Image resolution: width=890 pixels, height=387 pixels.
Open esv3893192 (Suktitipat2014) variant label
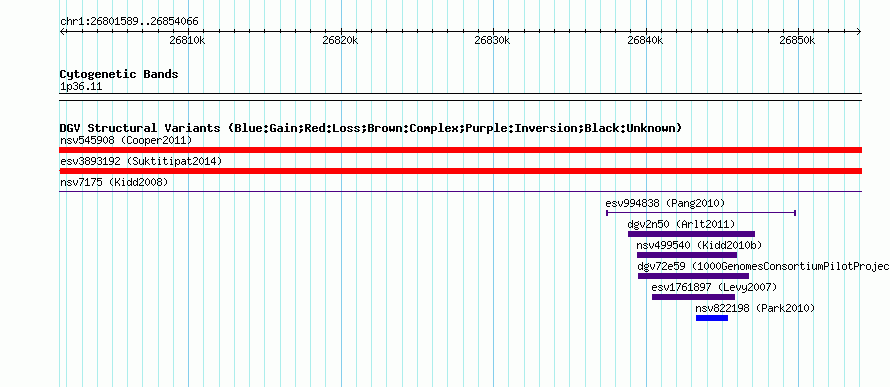(x=141, y=162)
